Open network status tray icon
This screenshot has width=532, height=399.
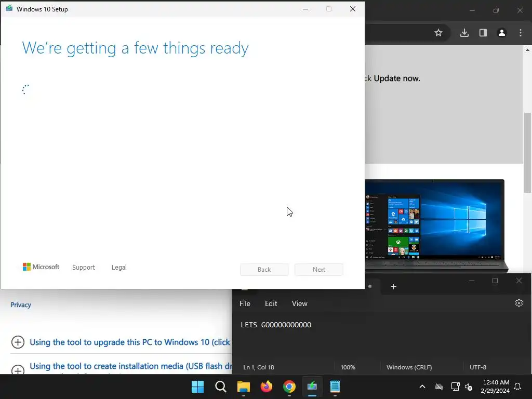coord(455,387)
